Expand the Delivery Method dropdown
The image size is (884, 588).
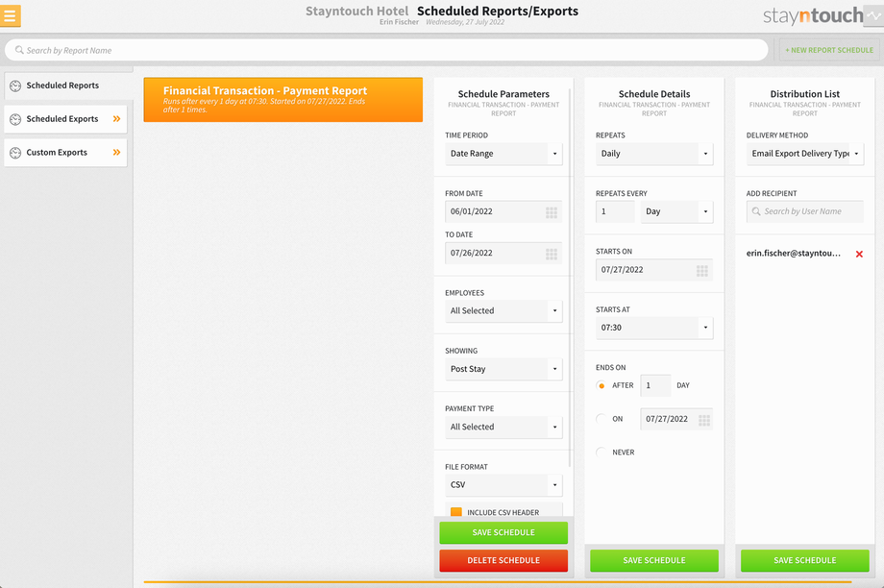click(804, 154)
